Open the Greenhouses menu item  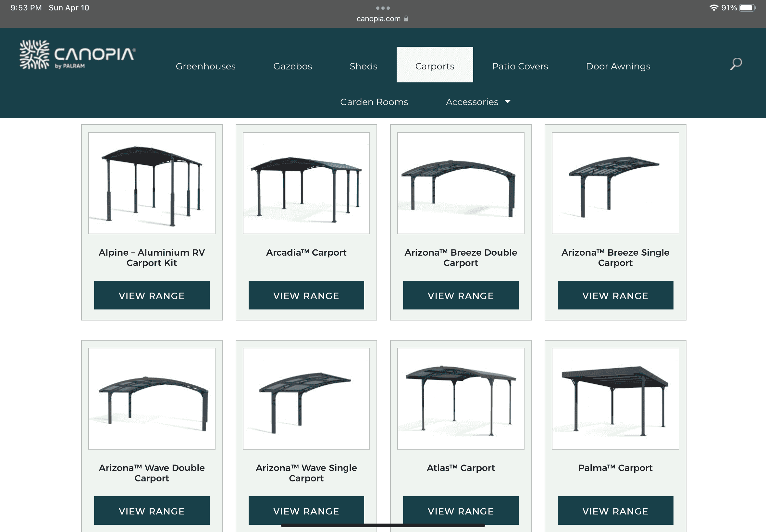click(x=205, y=66)
